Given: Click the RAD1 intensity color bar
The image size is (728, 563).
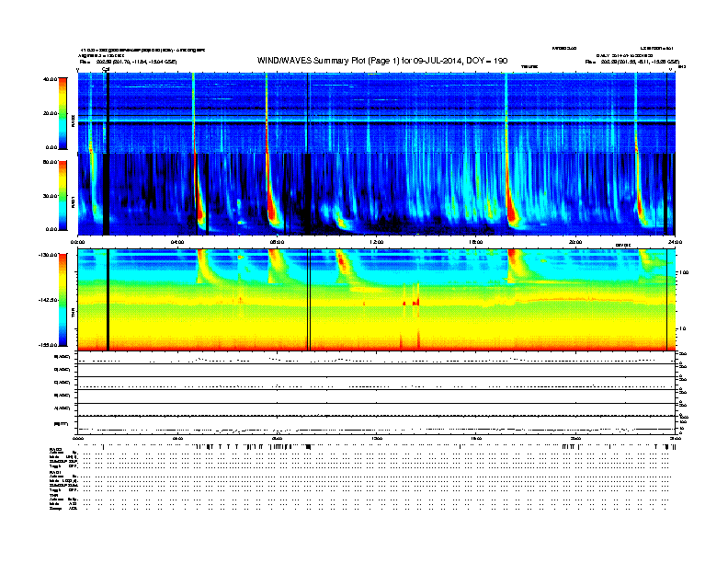Looking at the screenshot, I should [63, 196].
